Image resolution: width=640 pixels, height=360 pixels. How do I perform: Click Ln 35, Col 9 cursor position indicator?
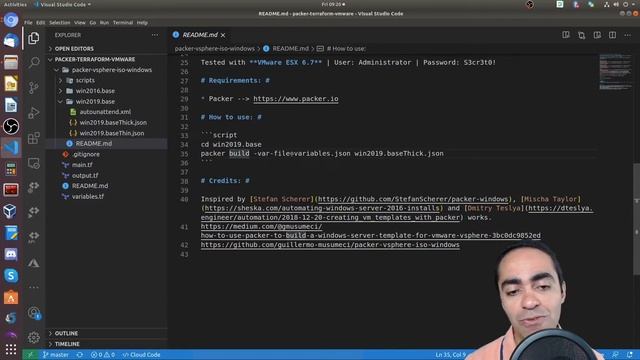click(x=451, y=355)
